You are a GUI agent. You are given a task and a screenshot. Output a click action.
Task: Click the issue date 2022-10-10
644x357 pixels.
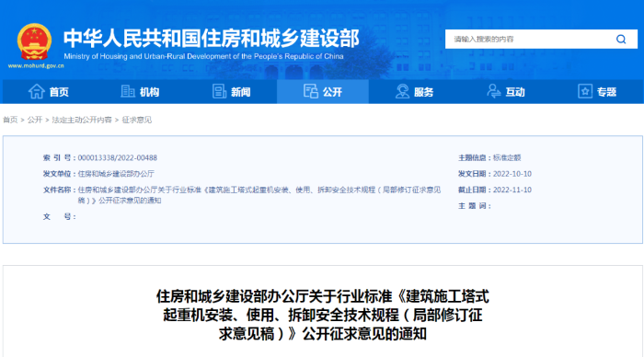point(512,174)
